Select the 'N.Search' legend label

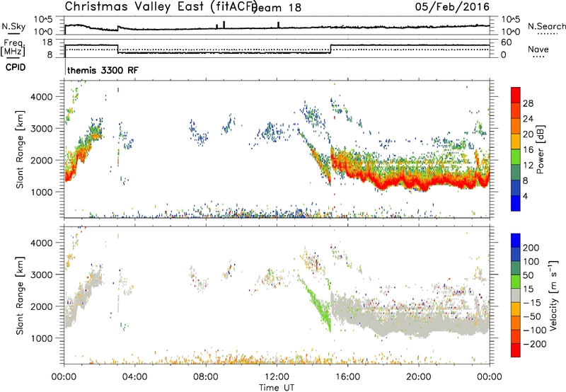[x=547, y=26]
